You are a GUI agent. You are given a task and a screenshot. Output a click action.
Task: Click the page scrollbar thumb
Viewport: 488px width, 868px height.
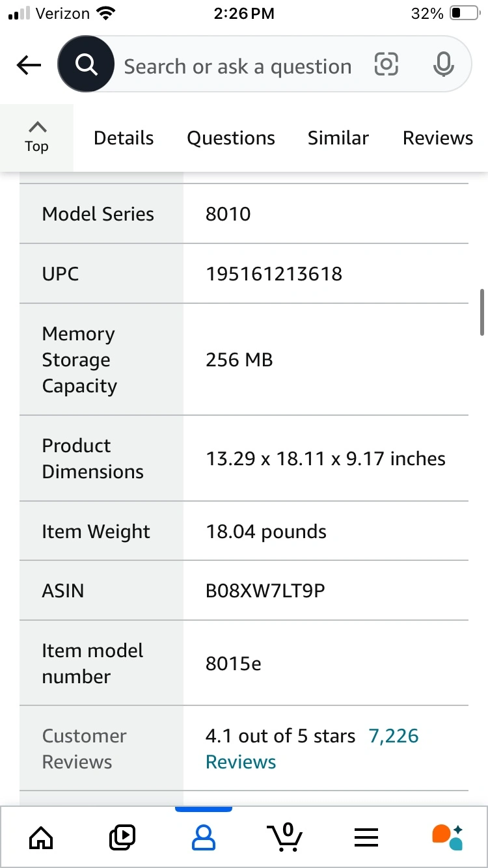click(x=480, y=312)
